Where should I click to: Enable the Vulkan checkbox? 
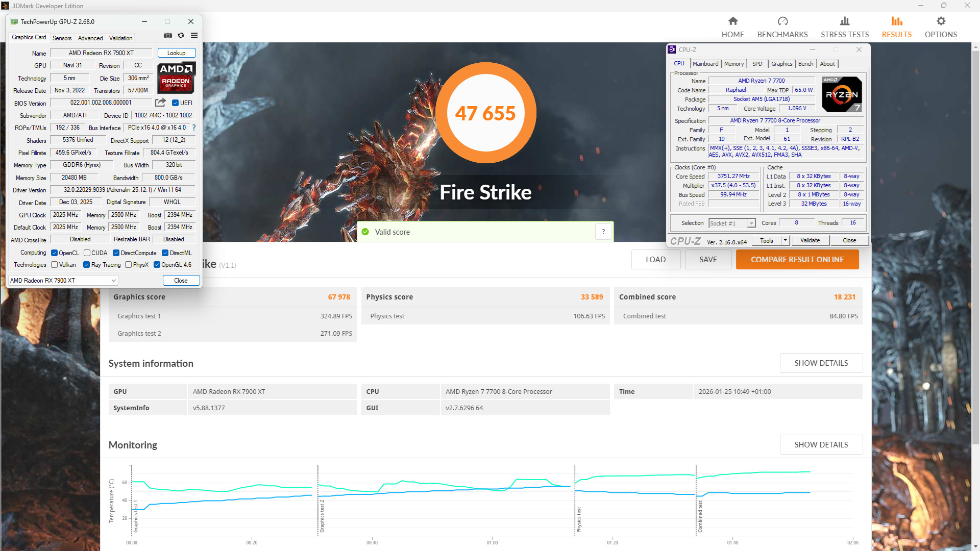[x=54, y=265]
